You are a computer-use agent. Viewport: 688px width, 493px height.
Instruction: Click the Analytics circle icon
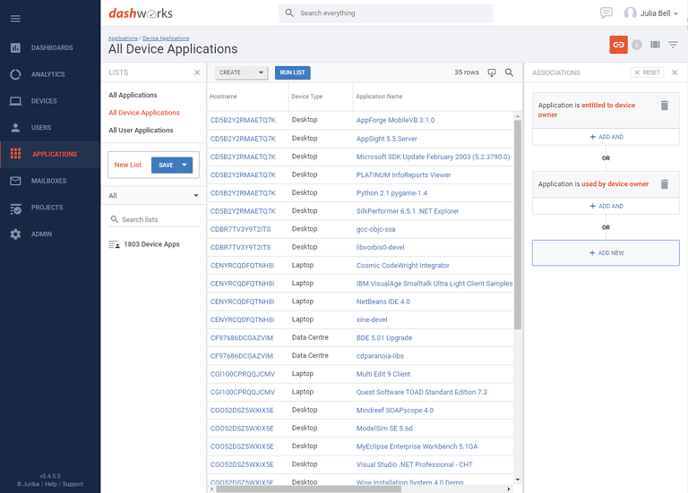tap(15, 75)
